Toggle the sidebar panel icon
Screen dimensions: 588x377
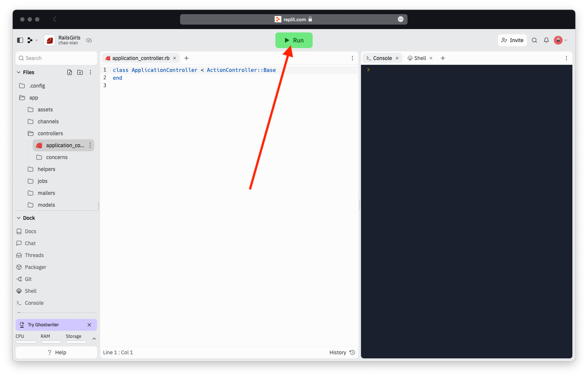(20, 40)
